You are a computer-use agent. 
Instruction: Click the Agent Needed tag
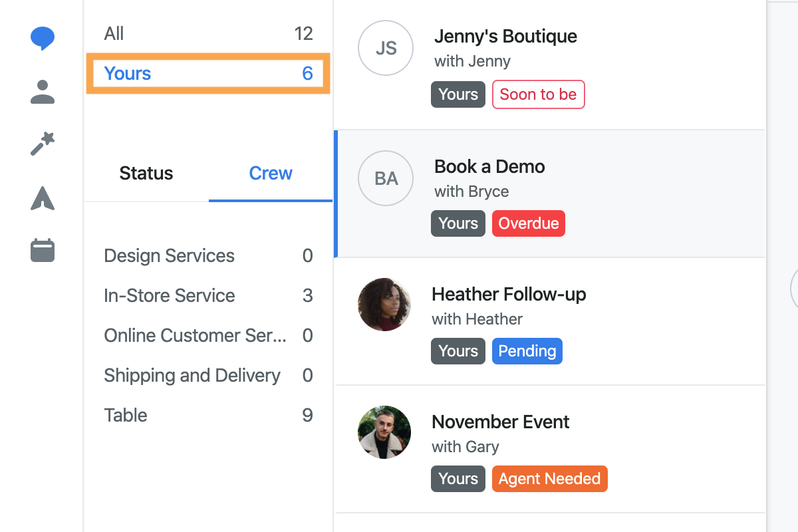[550, 479]
